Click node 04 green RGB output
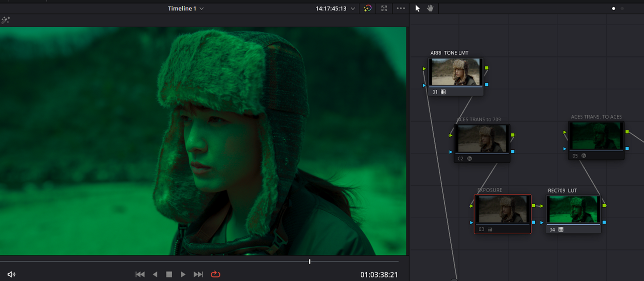Viewport: 644px width, 281px height. click(604, 205)
